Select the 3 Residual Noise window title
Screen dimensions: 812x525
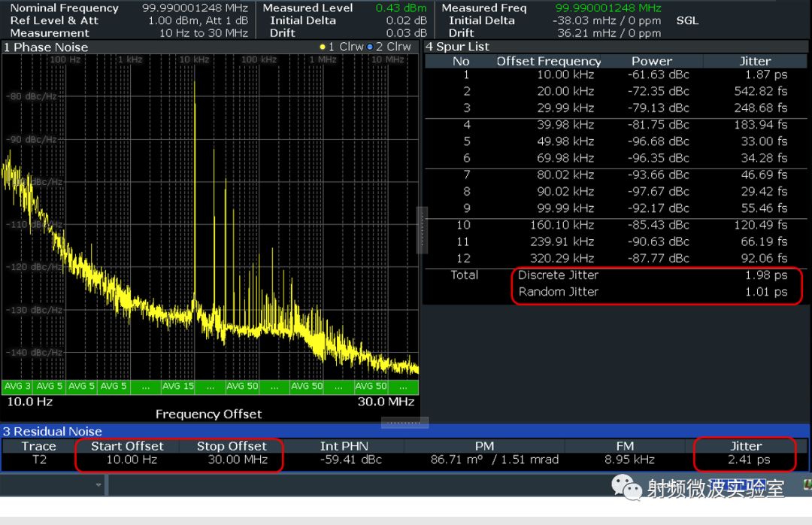click(x=52, y=431)
